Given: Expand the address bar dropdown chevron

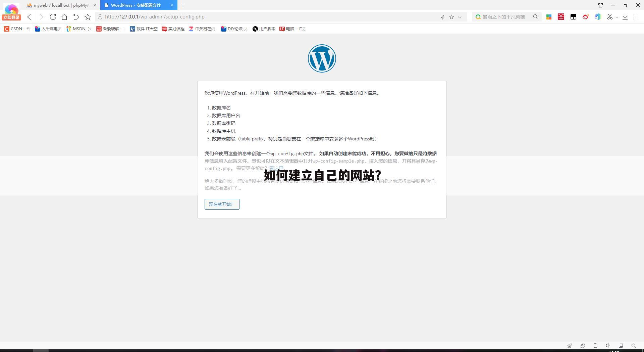Looking at the screenshot, I should 460,17.
